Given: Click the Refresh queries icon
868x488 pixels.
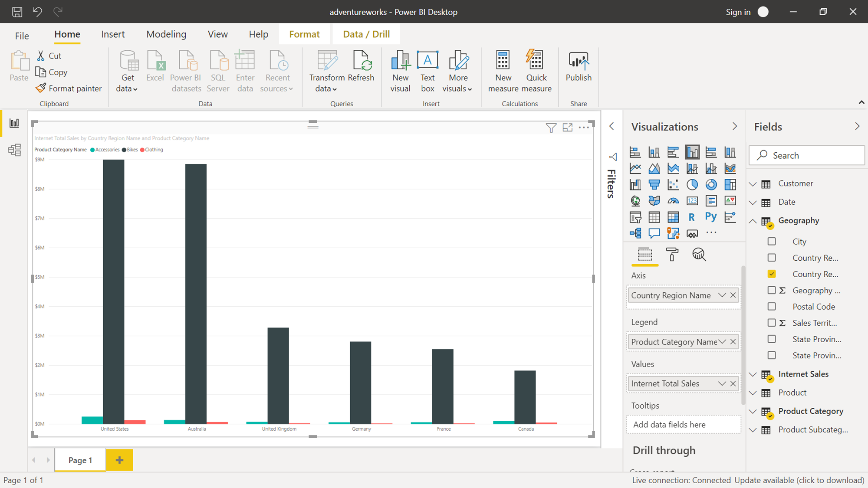Looking at the screenshot, I should [361, 61].
